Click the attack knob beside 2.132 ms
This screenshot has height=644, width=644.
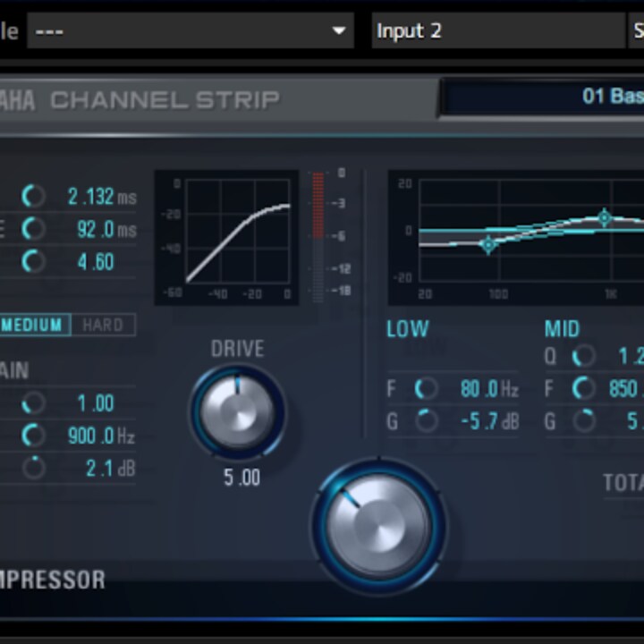(x=33, y=196)
